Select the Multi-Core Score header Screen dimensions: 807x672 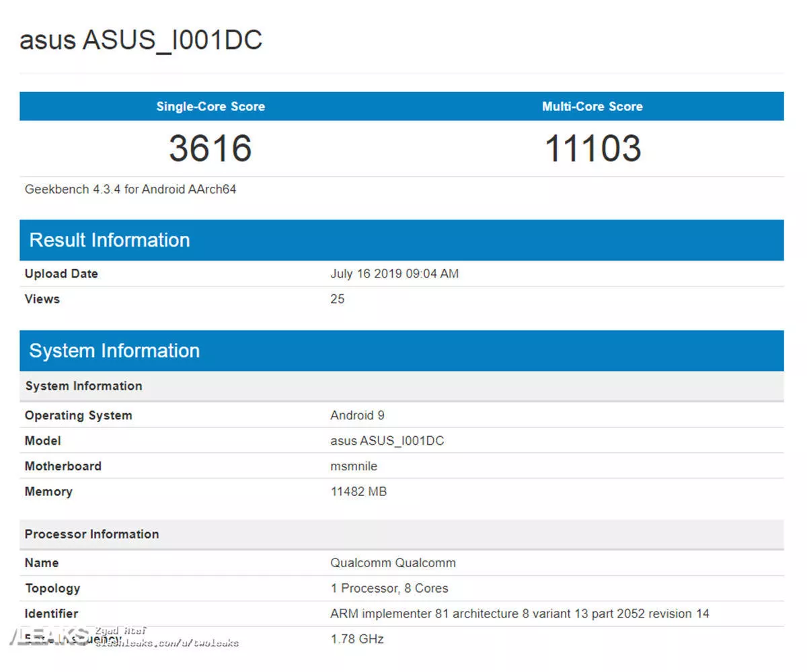592,106
